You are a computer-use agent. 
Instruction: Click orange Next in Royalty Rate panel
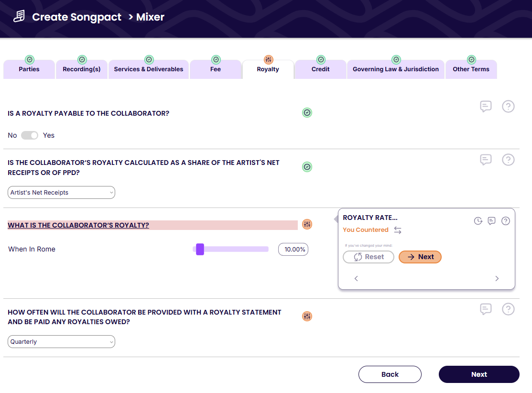click(x=420, y=257)
